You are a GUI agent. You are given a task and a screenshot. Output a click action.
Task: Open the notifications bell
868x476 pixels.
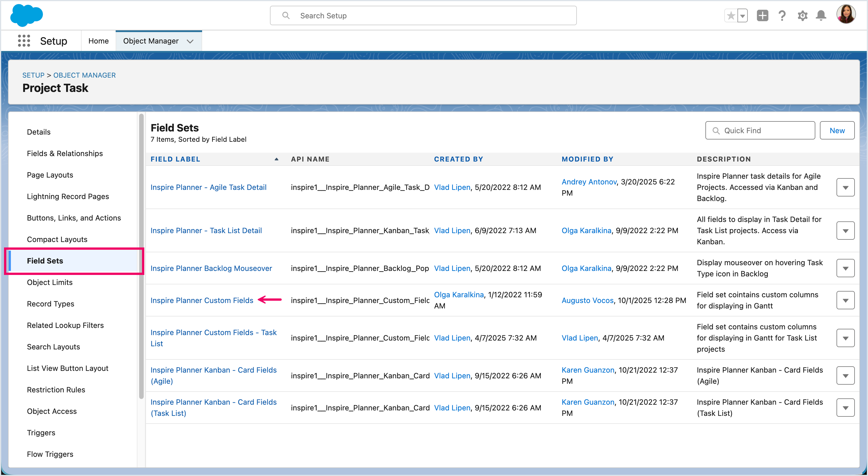point(821,15)
